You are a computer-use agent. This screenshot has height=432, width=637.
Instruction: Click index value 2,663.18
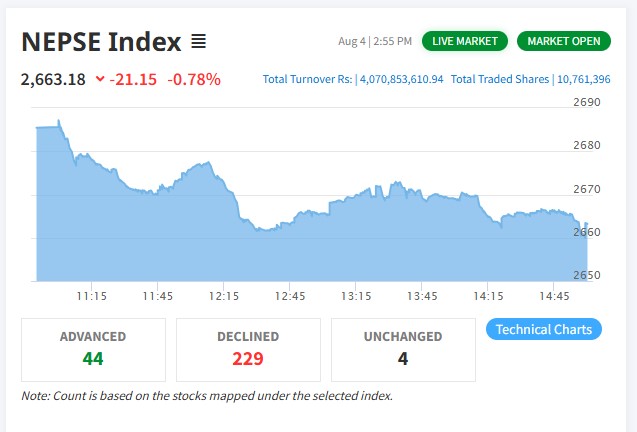click(53, 79)
